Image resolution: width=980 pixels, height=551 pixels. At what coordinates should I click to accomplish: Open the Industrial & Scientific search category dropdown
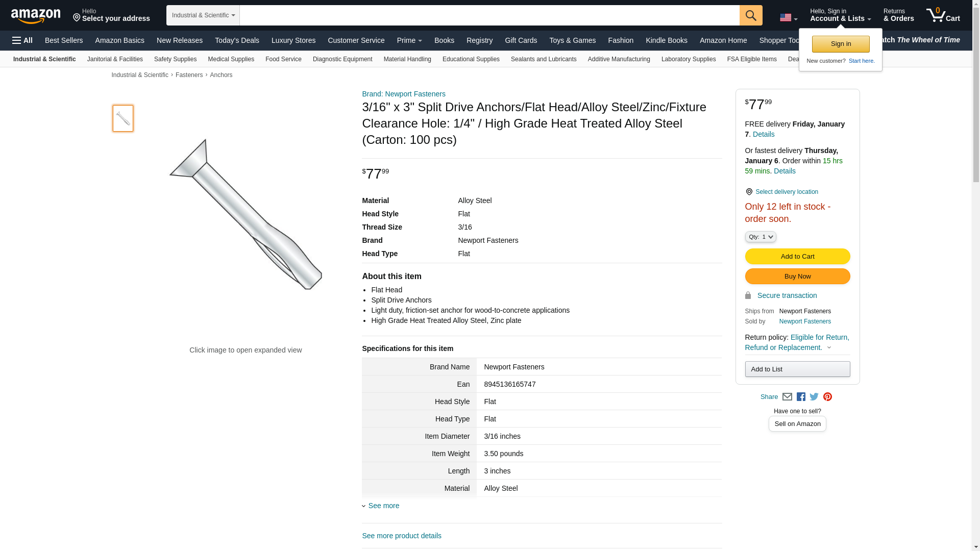(x=203, y=15)
